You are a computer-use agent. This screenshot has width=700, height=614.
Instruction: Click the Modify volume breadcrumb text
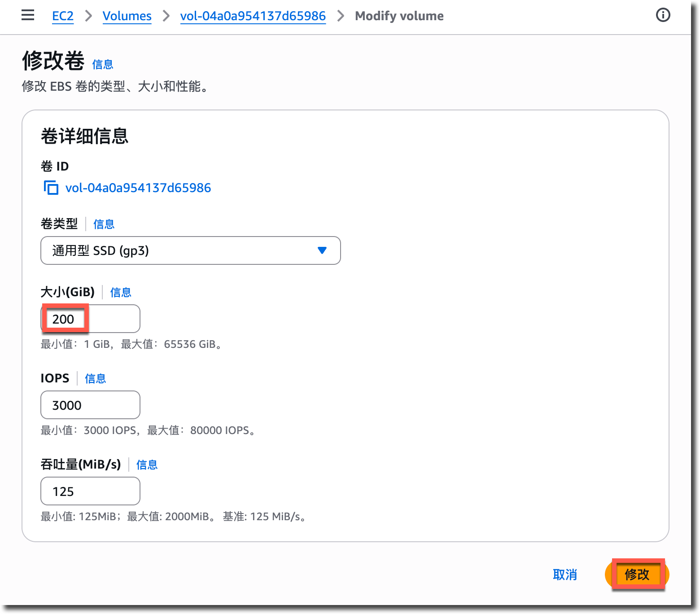coord(399,16)
